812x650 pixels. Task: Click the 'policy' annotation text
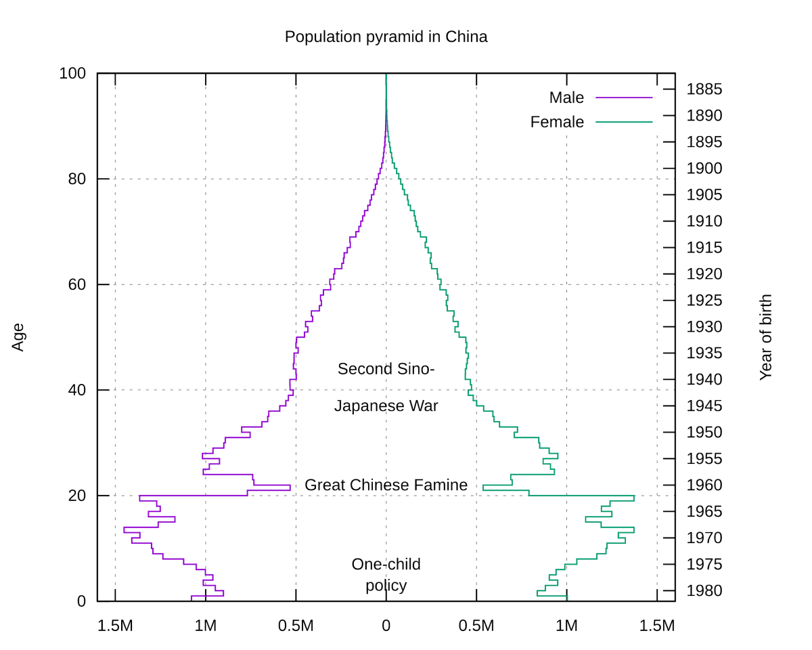[386, 585]
